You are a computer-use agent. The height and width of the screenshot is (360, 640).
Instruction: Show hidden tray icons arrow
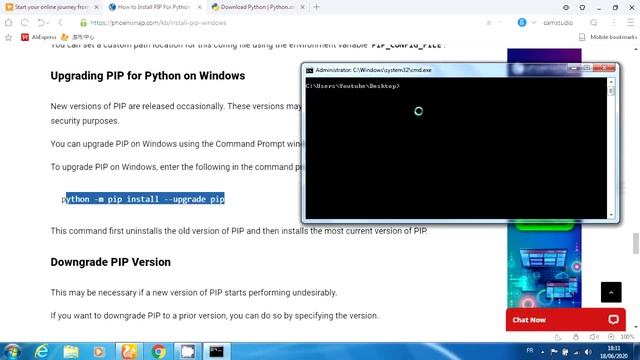(543, 352)
